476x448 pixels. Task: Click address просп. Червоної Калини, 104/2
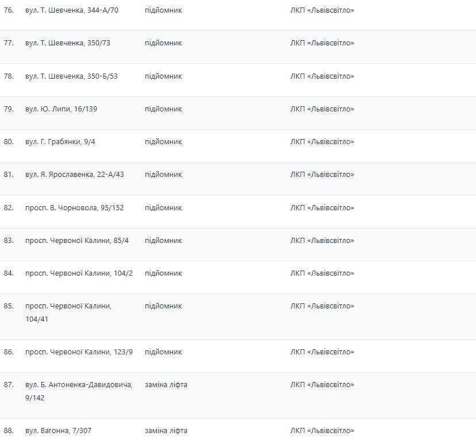(79, 273)
